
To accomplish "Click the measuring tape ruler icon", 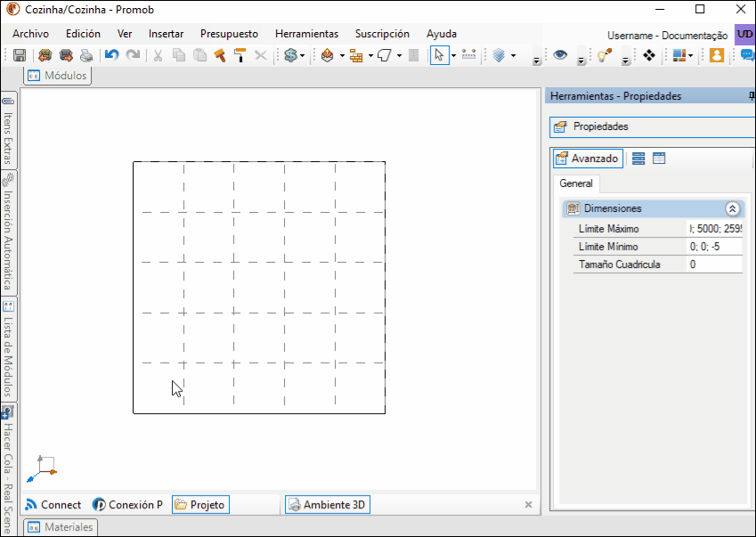I will [468, 54].
